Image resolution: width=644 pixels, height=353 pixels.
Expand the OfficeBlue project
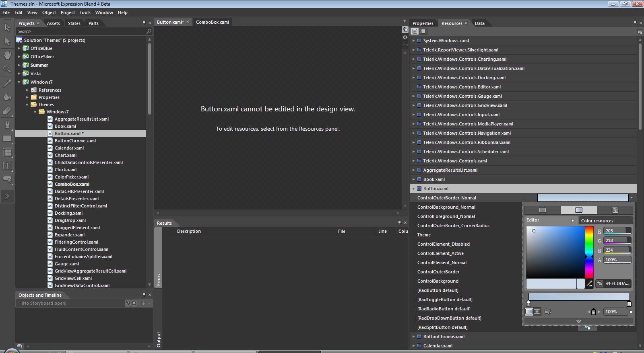point(19,48)
